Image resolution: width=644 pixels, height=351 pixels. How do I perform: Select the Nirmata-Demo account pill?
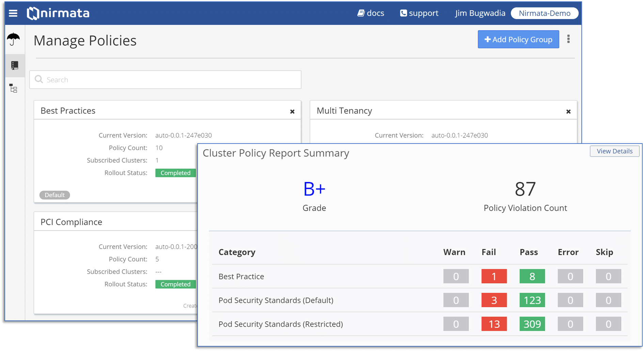click(545, 13)
